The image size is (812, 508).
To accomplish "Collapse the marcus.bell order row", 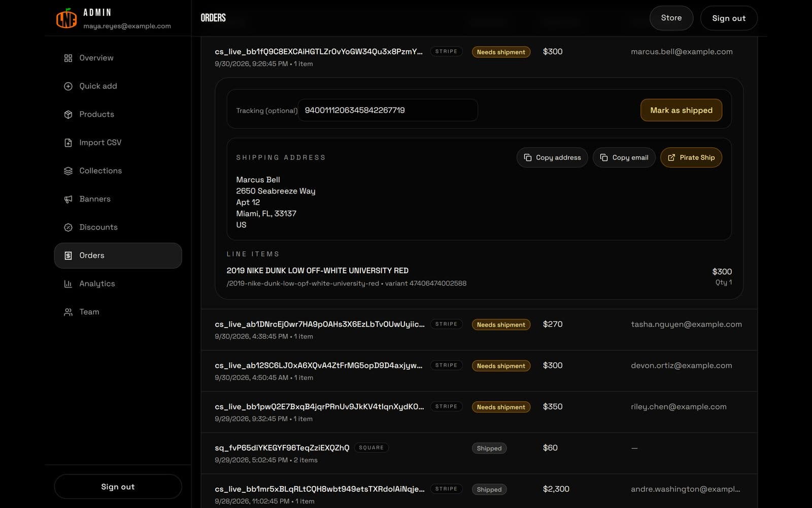I will [x=479, y=57].
